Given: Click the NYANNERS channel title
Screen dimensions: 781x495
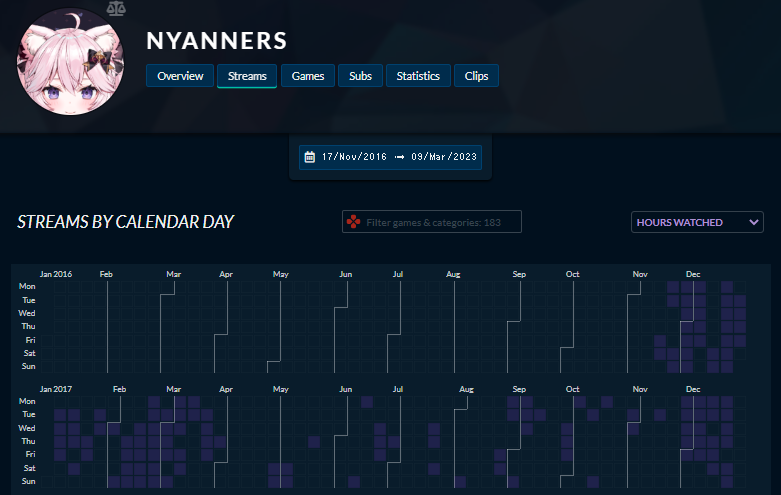Looking at the screenshot, I should point(217,41).
